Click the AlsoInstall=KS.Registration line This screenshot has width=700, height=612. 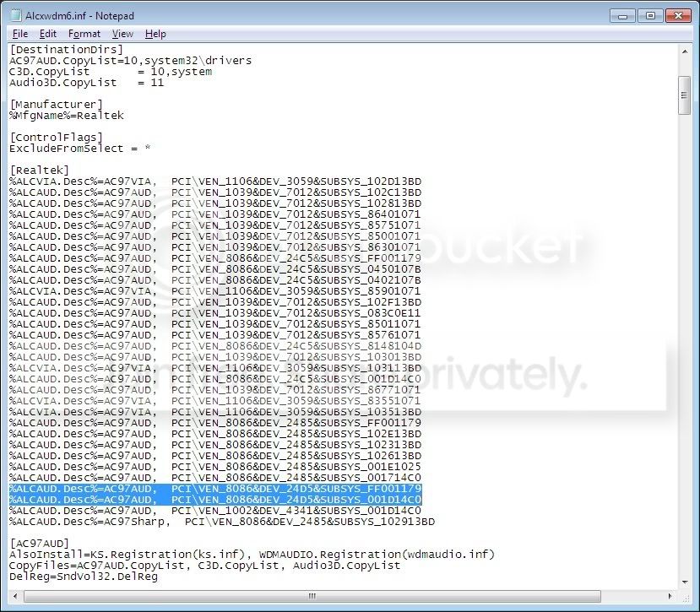tap(252, 555)
